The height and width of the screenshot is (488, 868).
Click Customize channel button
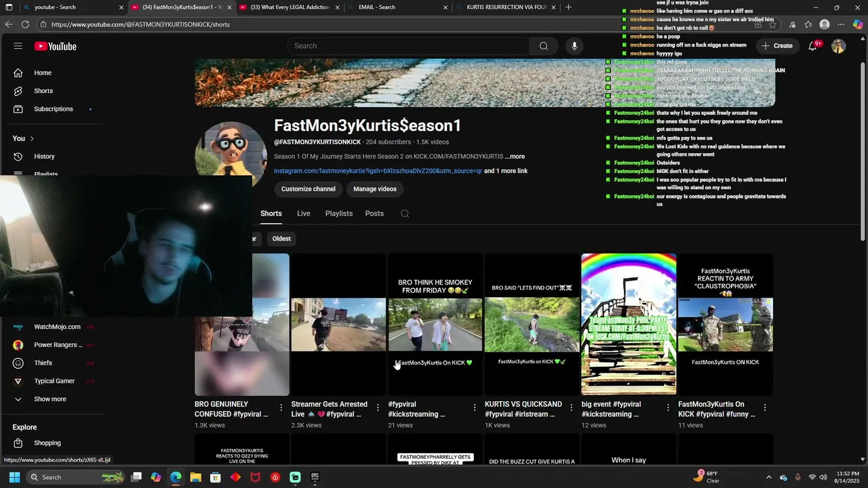pos(309,189)
